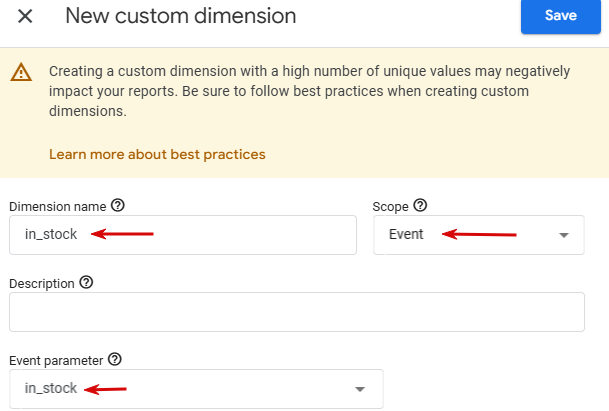The height and width of the screenshot is (411, 609).
Task: Click the New custom dimension title
Action: tap(181, 16)
